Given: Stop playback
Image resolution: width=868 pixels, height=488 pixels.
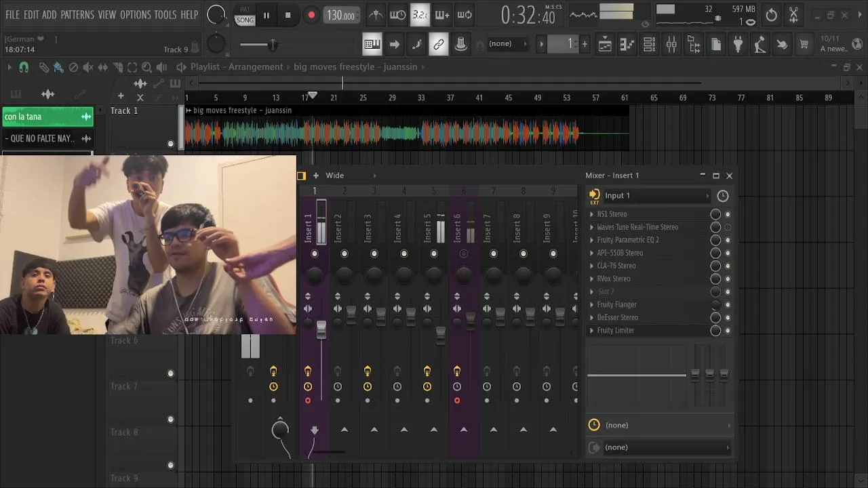Looking at the screenshot, I should tap(288, 15).
